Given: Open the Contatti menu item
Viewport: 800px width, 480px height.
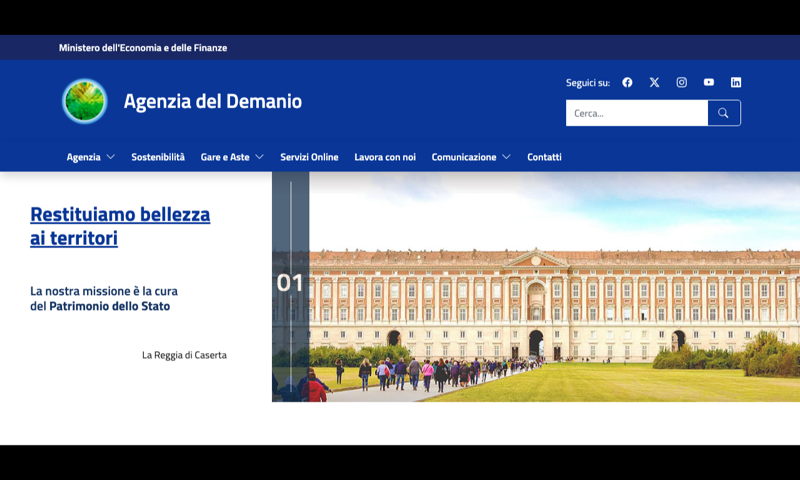Looking at the screenshot, I should coord(544,157).
